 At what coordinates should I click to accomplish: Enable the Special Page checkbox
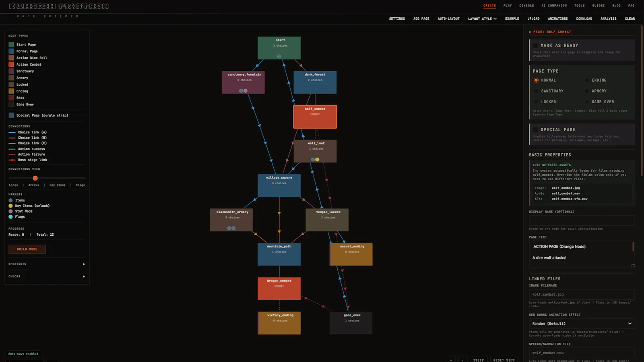point(535,130)
